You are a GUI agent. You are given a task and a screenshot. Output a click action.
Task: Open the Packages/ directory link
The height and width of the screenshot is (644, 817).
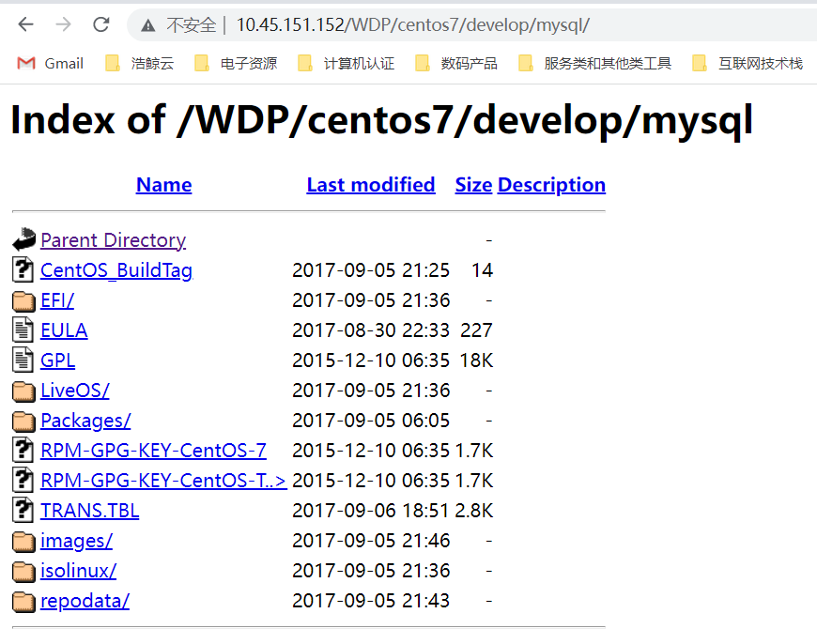tap(85, 421)
